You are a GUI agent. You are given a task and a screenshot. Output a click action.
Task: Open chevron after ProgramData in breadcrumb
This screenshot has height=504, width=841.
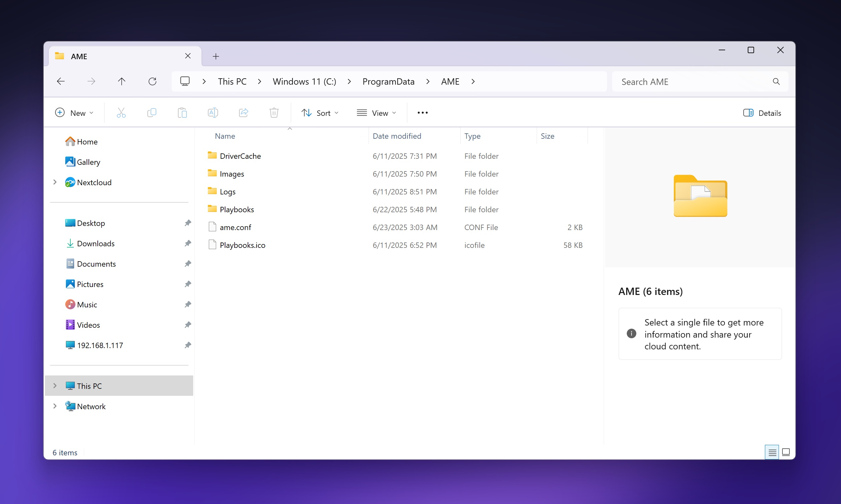tap(428, 81)
